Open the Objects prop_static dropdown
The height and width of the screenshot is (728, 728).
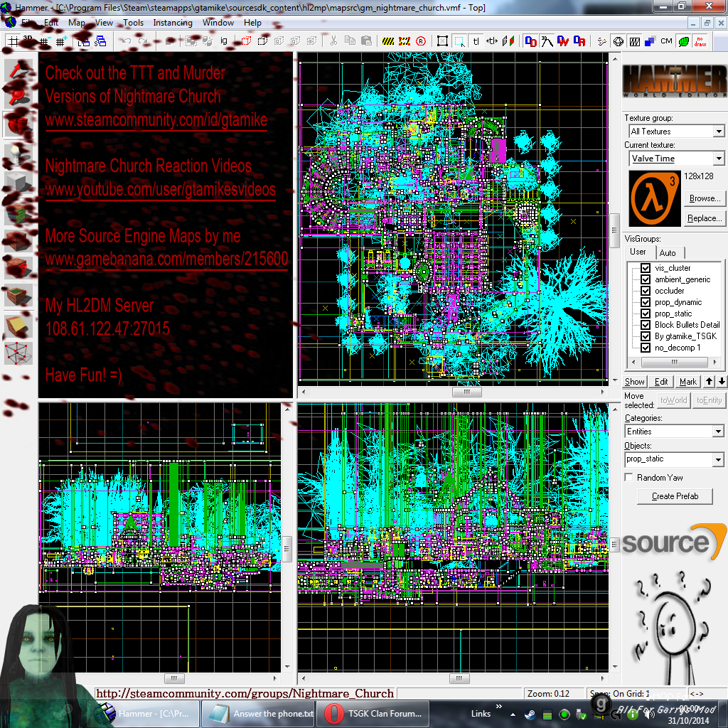pyautogui.click(x=718, y=459)
